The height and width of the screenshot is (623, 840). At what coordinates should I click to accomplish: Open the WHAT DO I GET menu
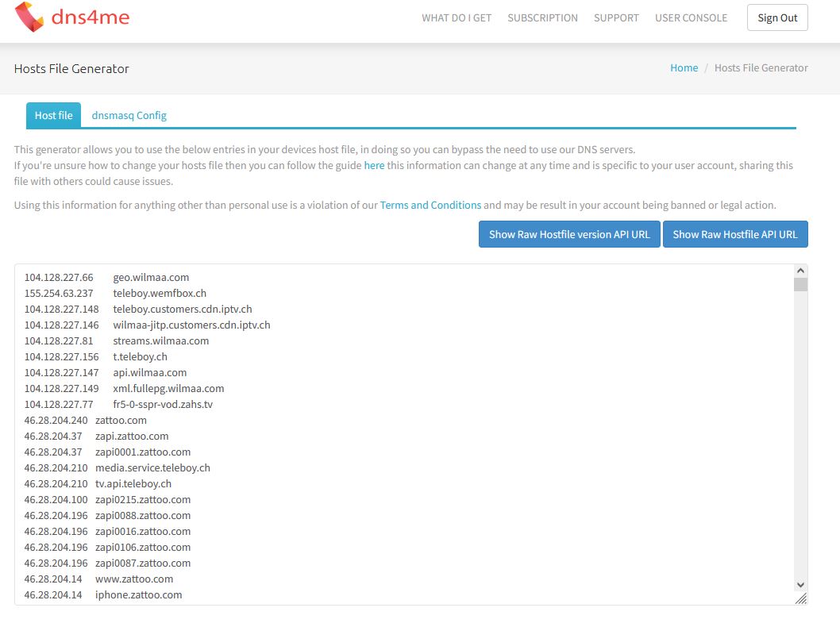(x=457, y=17)
